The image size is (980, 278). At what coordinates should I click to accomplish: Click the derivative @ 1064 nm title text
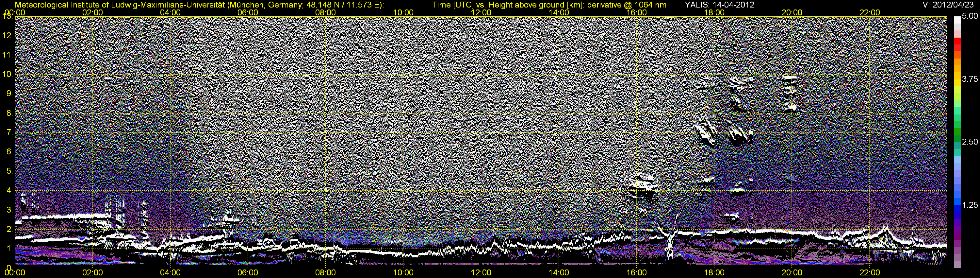(x=622, y=5)
